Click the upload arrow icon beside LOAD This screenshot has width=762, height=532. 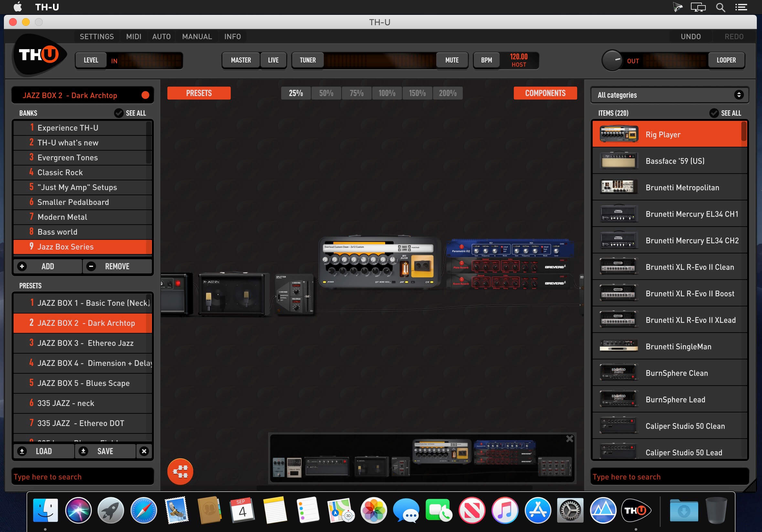pyautogui.click(x=22, y=451)
